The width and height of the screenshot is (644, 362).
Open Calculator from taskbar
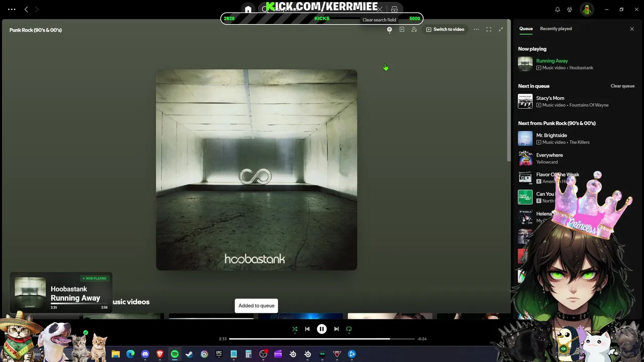[x=248, y=354]
